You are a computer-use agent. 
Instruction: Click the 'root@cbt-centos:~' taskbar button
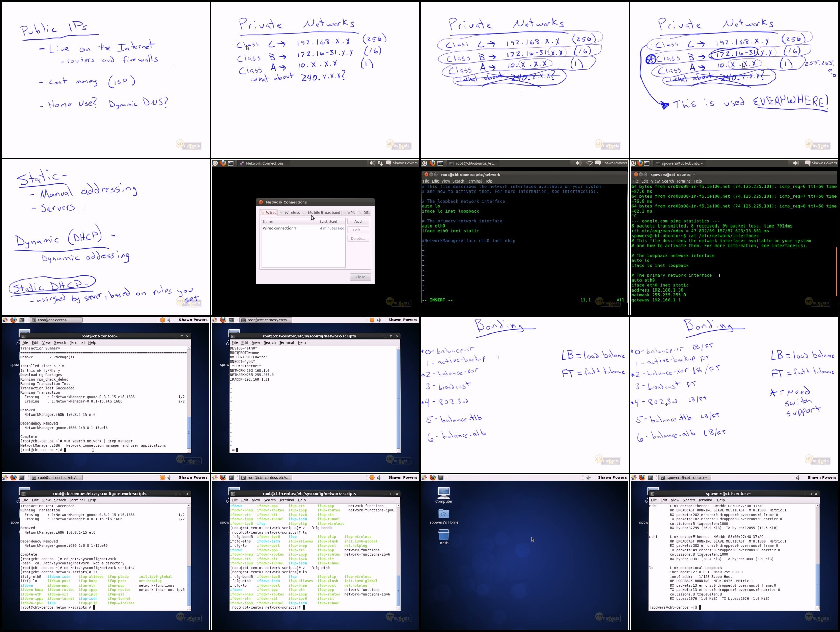pos(56,320)
